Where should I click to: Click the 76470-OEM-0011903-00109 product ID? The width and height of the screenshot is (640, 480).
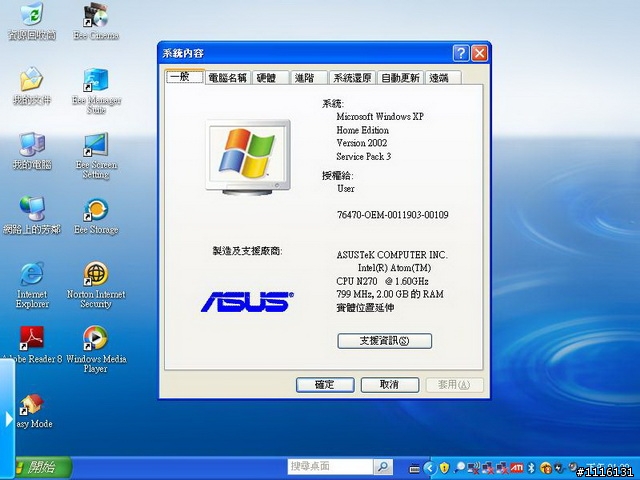click(x=393, y=215)
